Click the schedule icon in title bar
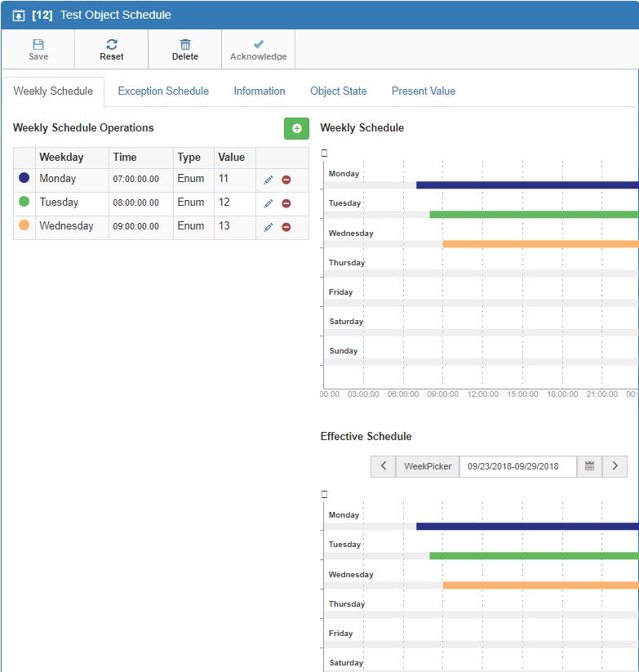The height and width of the screenshot is (672, 639). [x=19, y=16]
